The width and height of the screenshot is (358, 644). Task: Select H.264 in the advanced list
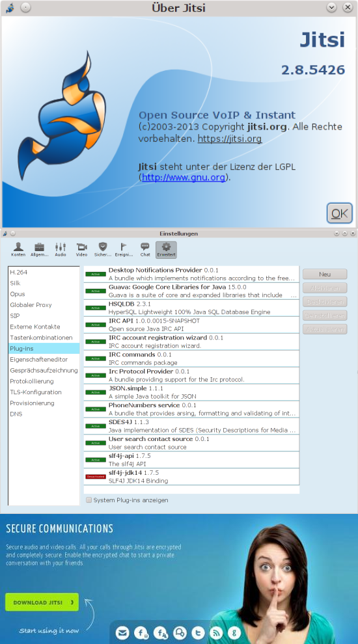click(x=44, y=272)
